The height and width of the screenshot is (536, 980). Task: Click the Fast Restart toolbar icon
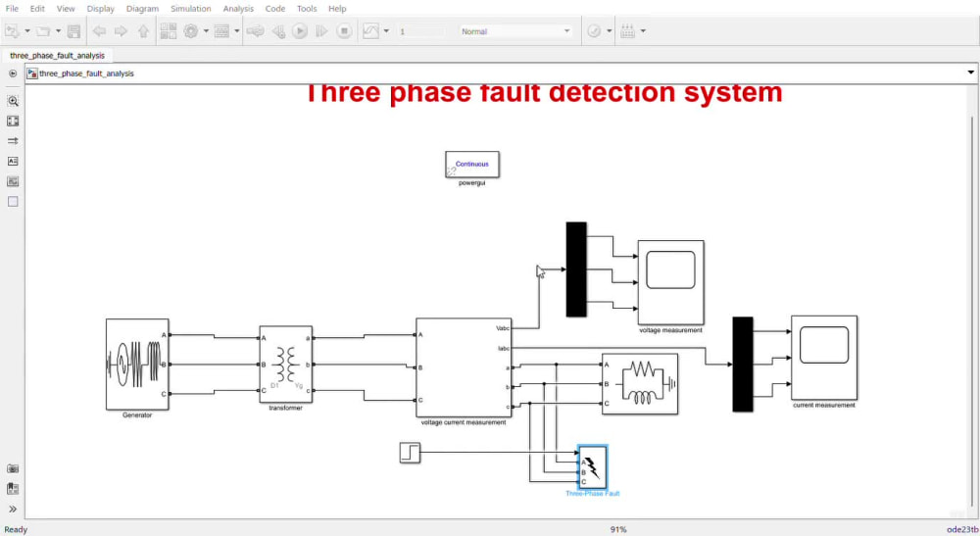click(x=255, y=31)
